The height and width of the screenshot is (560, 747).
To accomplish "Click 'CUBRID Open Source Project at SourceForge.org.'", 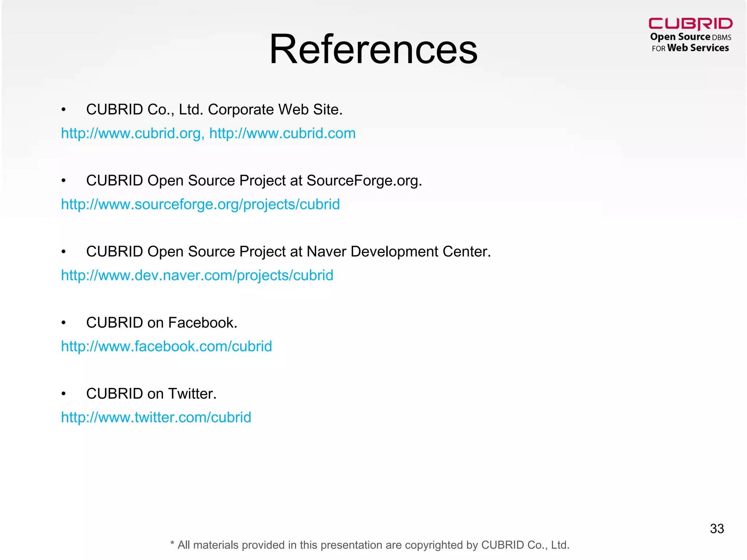I will click(254, 180).
